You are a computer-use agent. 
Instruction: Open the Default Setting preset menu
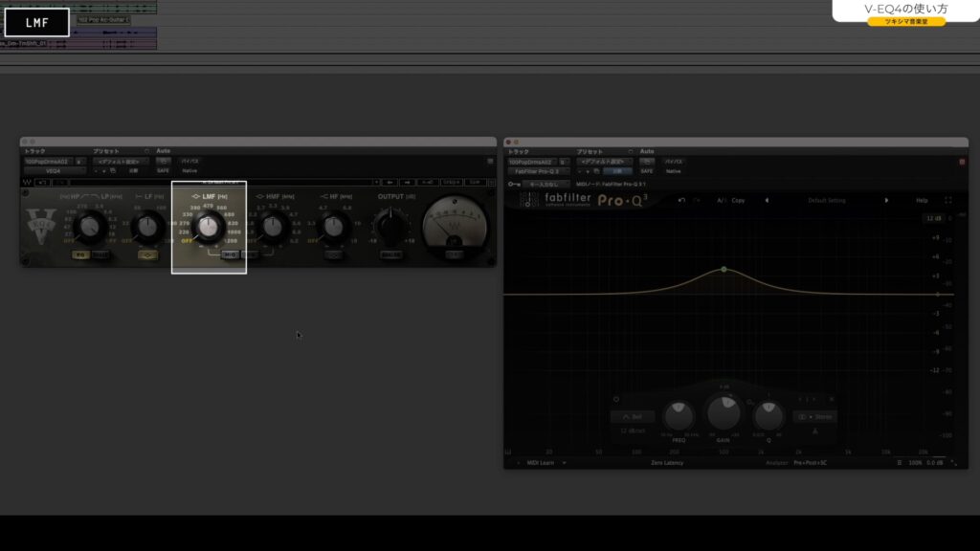pos(826,201)
